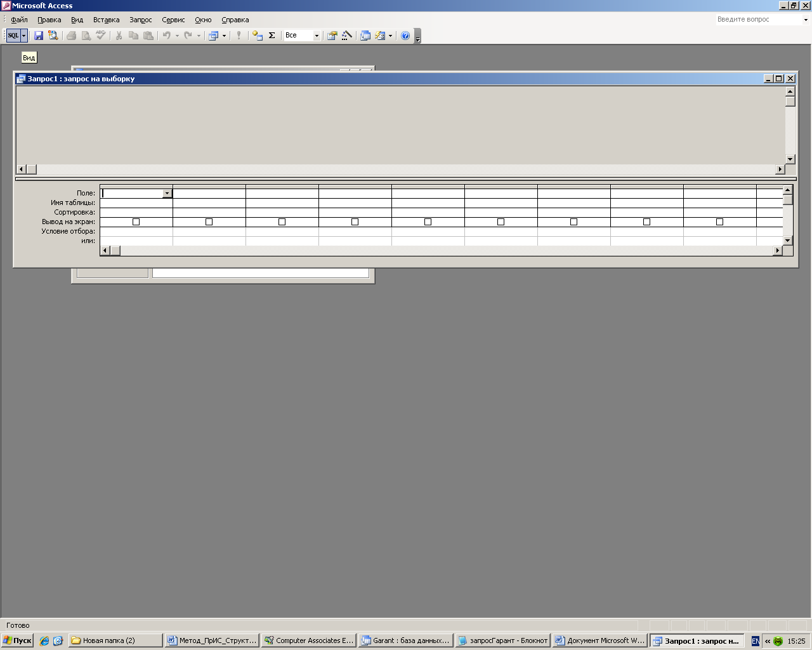
Task: Click the Show Table icon
Action: (x=258, y=36)
